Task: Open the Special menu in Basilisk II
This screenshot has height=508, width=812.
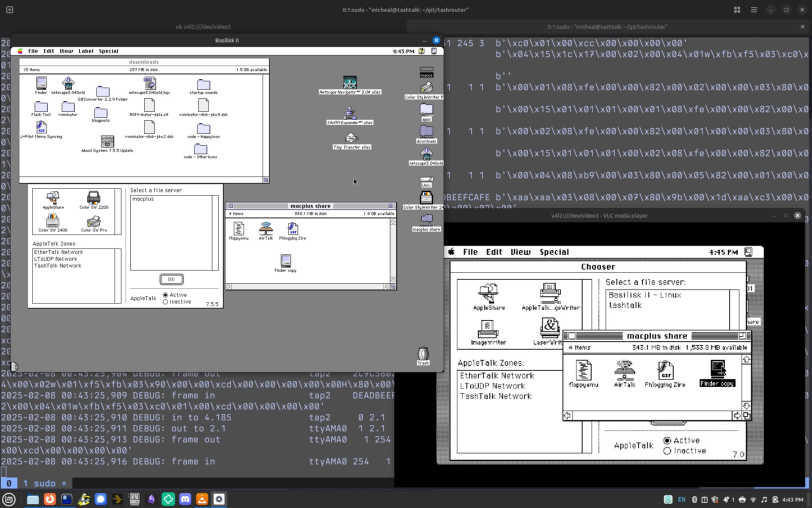Action: pos(108,51)
